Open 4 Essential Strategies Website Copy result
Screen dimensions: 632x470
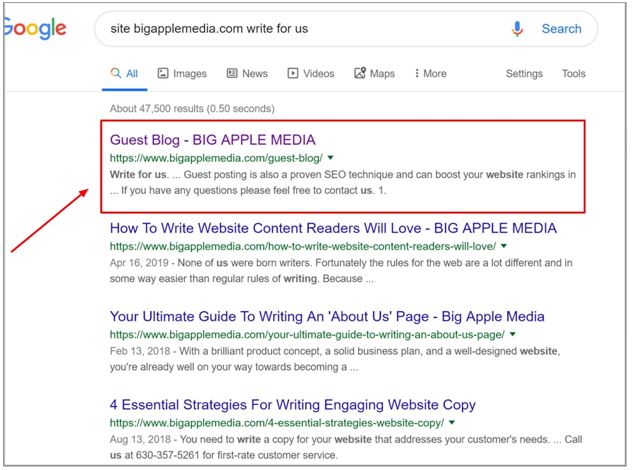(292, 405)
